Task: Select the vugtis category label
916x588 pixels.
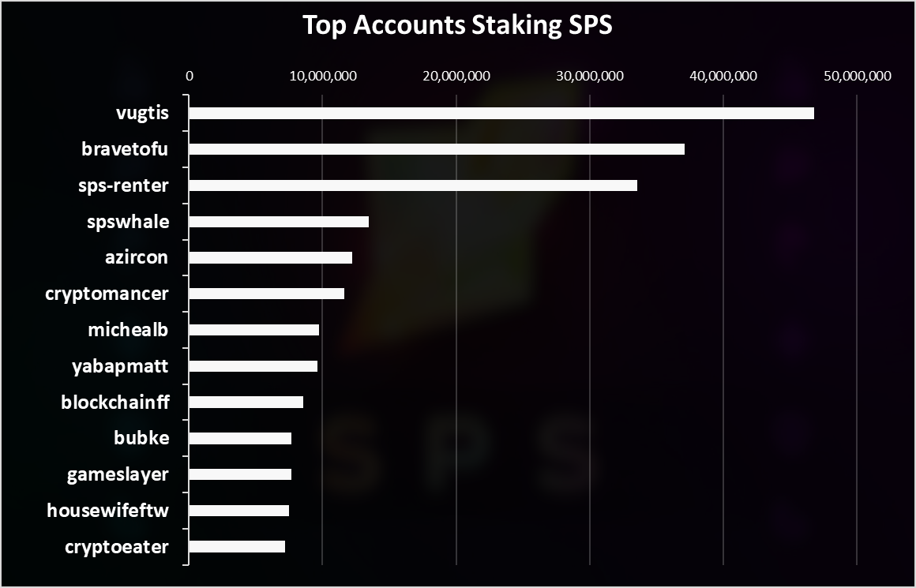Action: click(x=143, y=114)
